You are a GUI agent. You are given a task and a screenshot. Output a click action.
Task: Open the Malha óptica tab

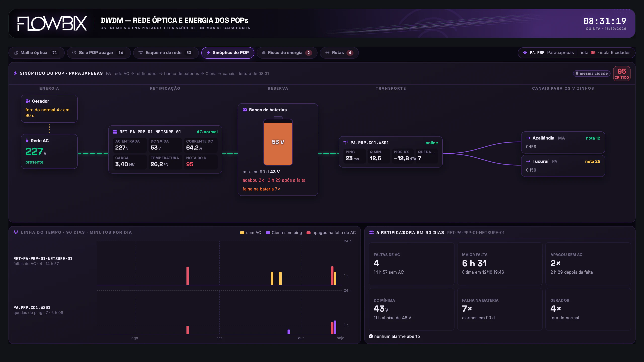(36, 53)
